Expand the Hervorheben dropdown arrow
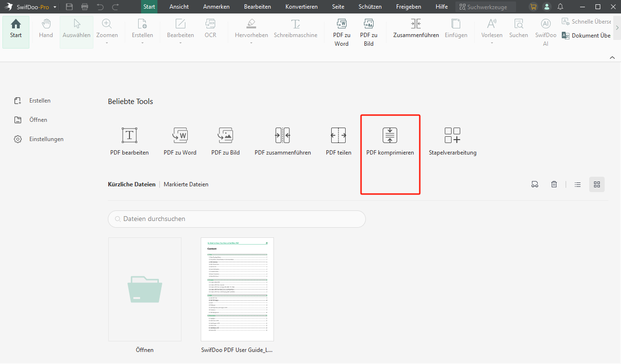The image size is (621, 364). (251, 43)
